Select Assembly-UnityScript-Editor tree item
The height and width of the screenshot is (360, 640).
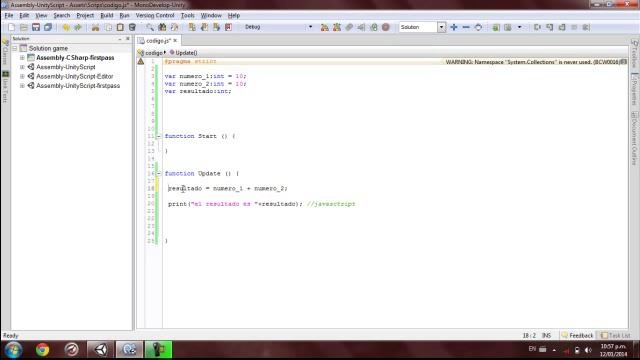[x=74, y=76]
